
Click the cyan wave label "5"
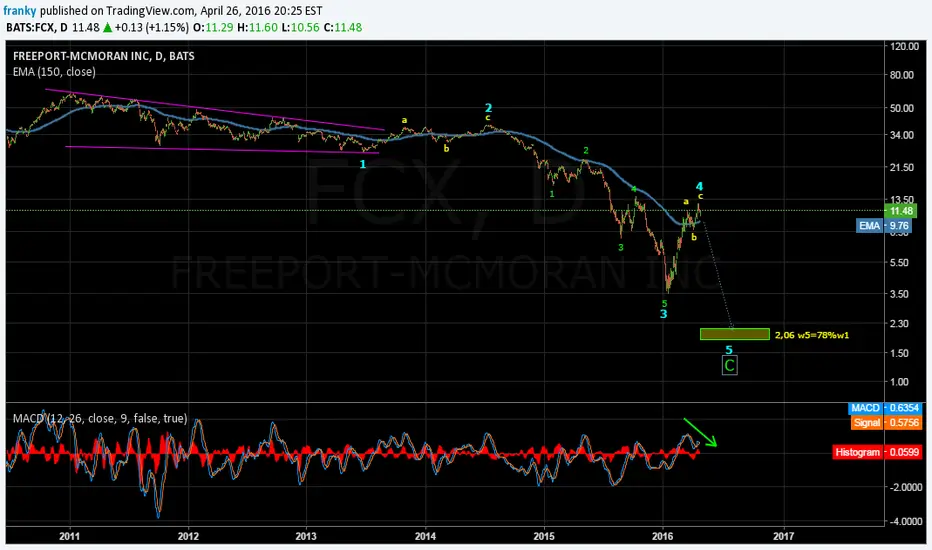(x=729, y=350)
